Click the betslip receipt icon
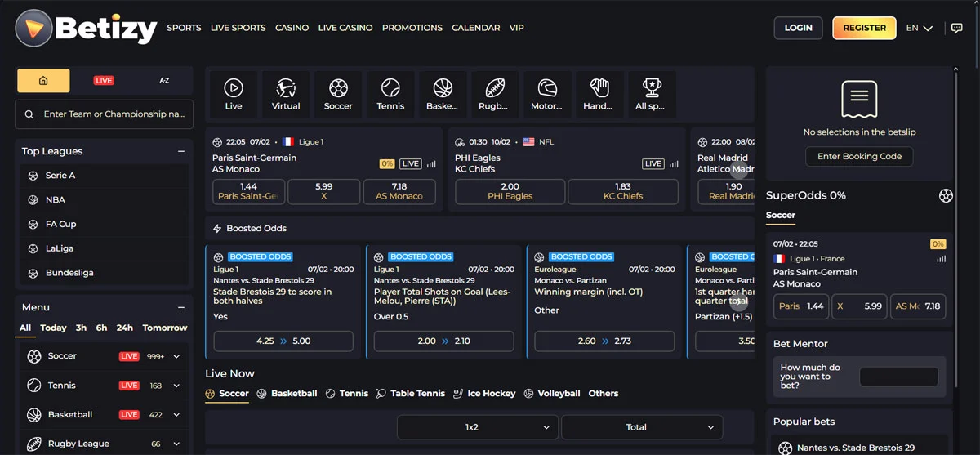This screenshot has width=980, height=455. click(x=859, y=100)
